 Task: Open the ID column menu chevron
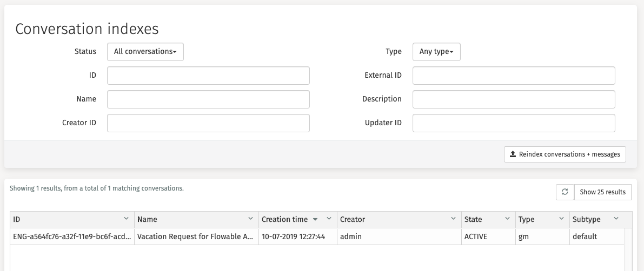(126, 219)
